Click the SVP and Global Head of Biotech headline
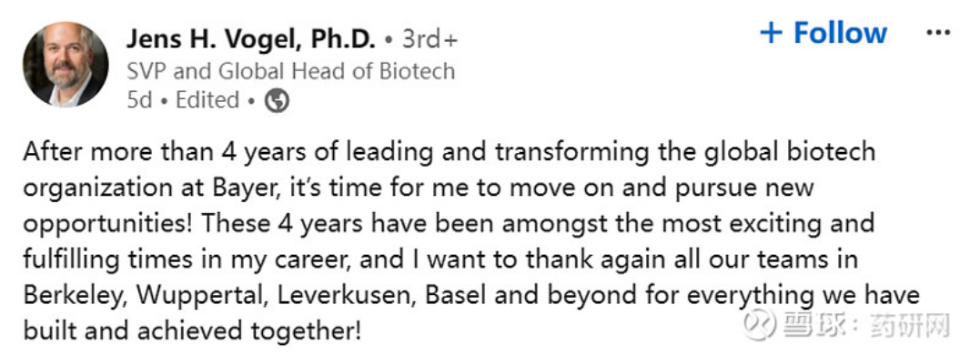 (290, 71)
